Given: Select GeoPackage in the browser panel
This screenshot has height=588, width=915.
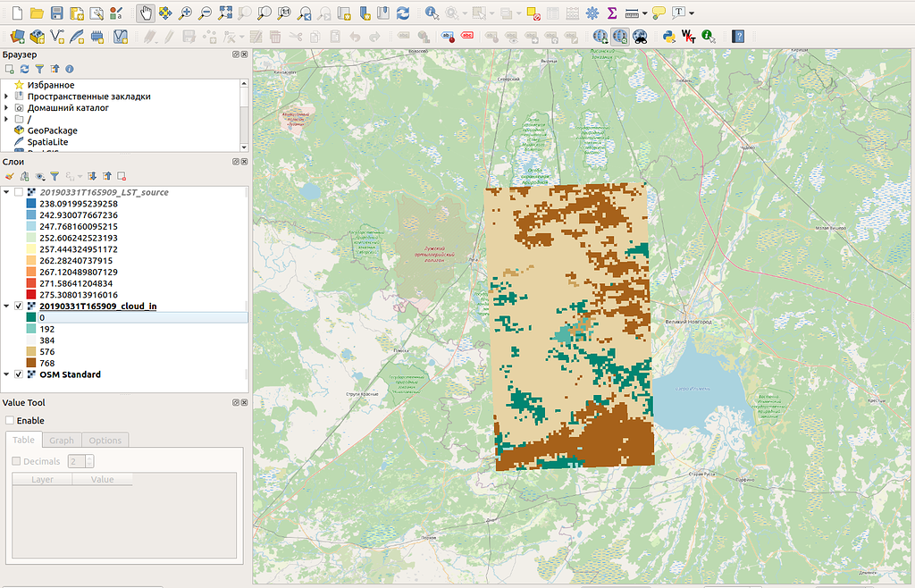Looking at the screenshot, I should pos(52,130).
